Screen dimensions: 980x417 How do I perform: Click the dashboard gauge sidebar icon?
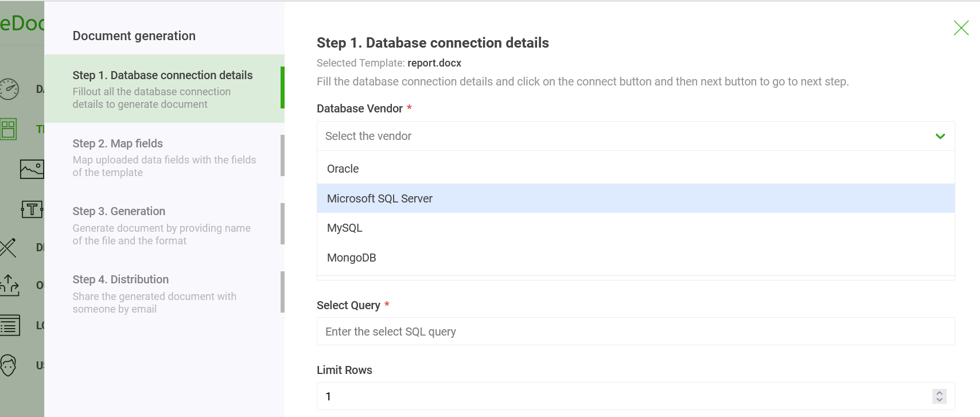tap(9, 89)
